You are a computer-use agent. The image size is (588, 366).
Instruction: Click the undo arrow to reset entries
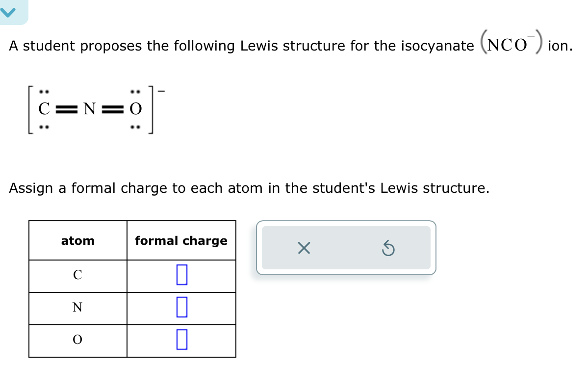[x=388, y=248]
